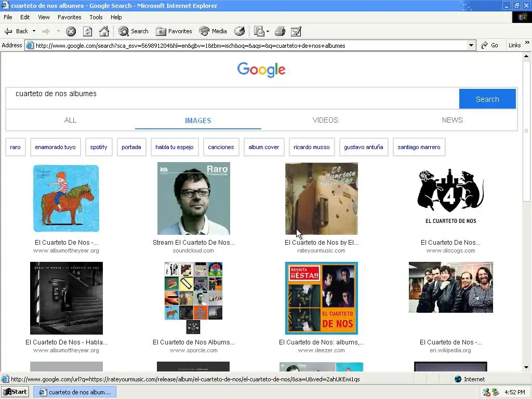Select the 'canciones' suggestion chip

click(221, 147)
